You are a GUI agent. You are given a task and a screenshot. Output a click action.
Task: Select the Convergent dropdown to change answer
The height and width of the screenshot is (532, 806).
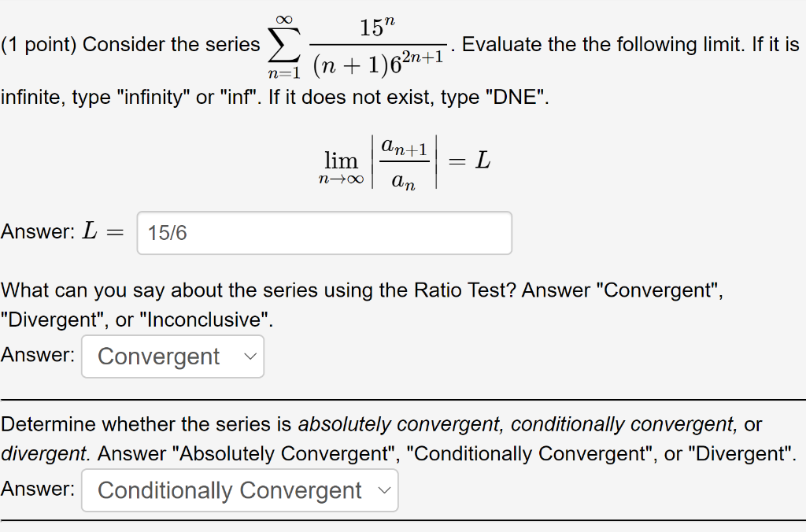(x=172, y=356)
